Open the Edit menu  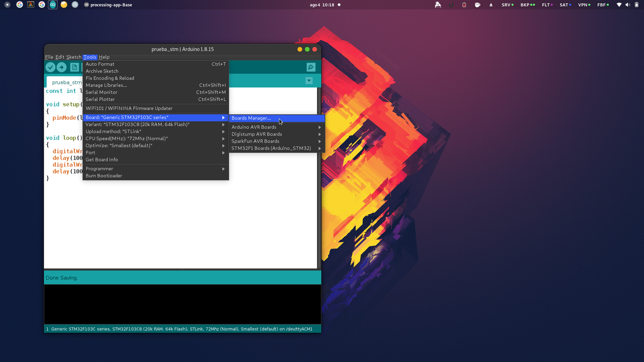coord(60,57)
